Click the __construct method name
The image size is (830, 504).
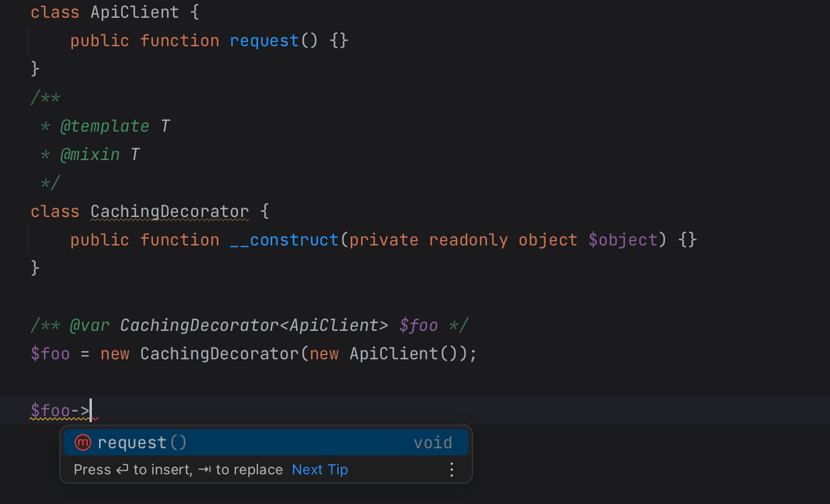click(x=284, y=240)
